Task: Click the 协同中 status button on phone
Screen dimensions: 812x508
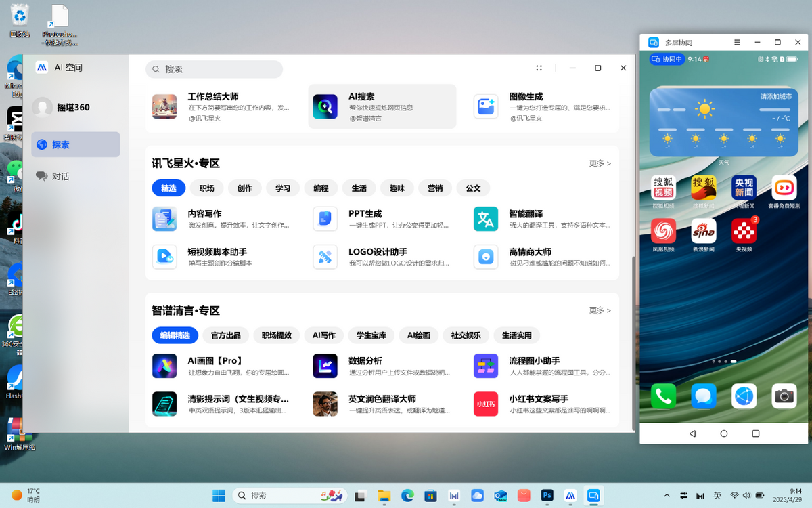Action: [x=667, y=59]
